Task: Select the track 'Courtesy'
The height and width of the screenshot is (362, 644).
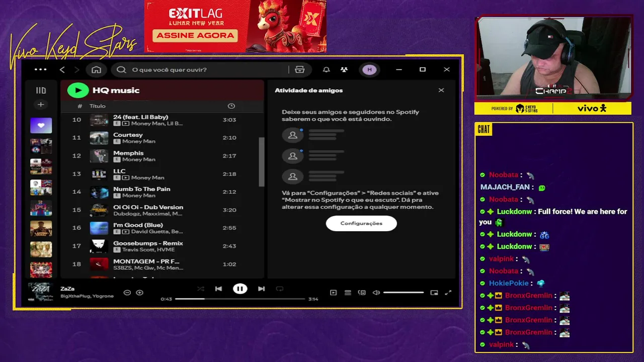Action: (x=162, y=138)
